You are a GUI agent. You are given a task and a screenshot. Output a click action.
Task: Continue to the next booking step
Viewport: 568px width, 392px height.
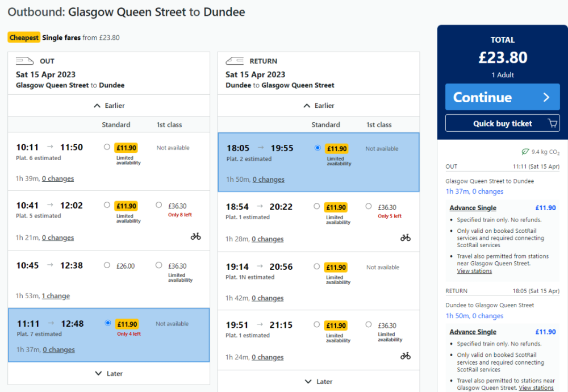coord(503,97)
